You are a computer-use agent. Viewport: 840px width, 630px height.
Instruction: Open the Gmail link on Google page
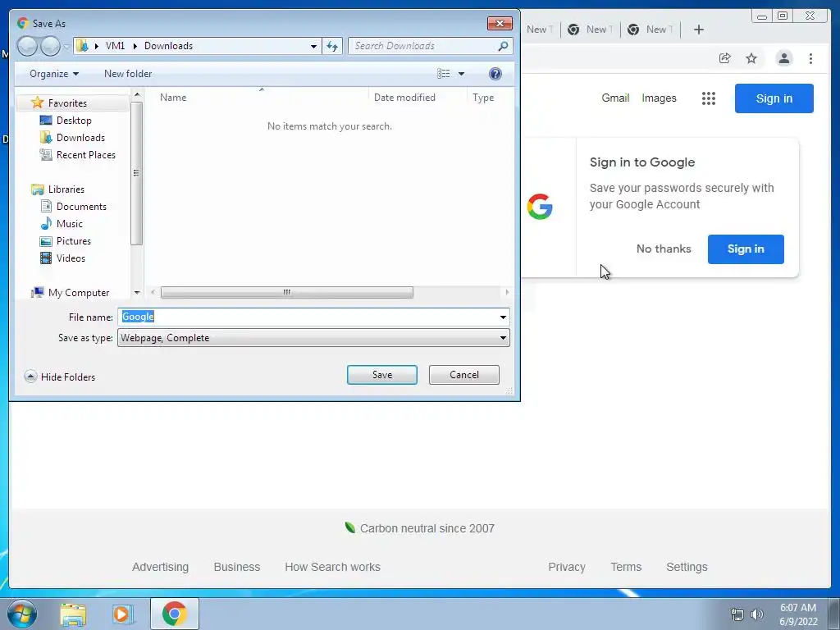[x=615, y=98]
